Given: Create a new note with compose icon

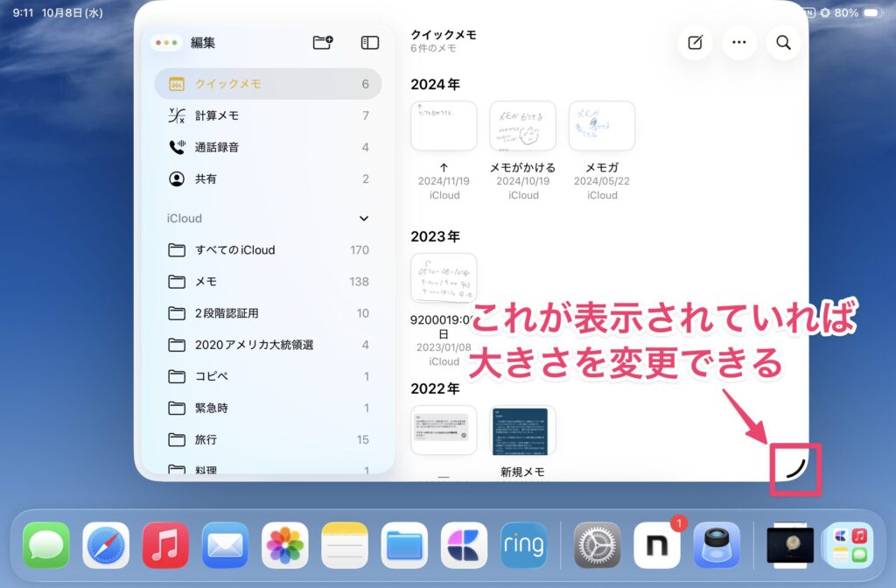Looking at the screenshot, I should (x=696, y=42).
